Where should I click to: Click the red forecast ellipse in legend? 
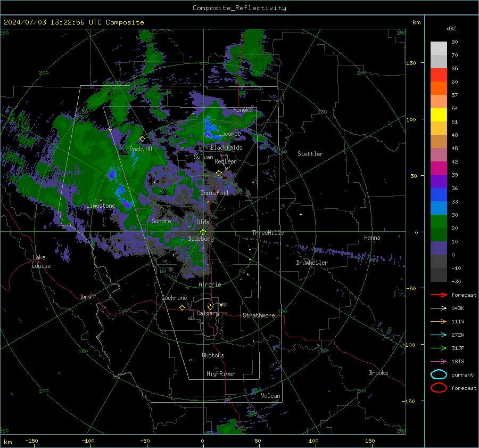click(439, 388)
